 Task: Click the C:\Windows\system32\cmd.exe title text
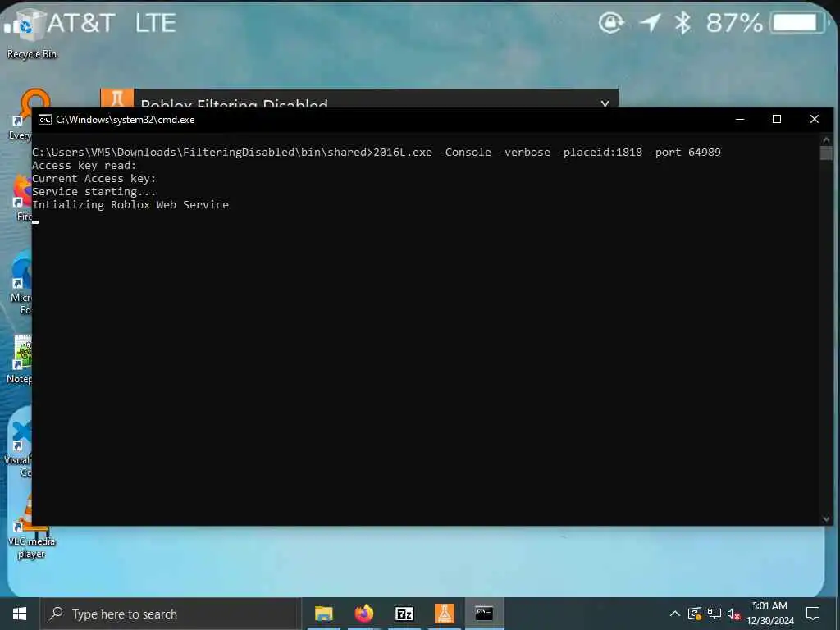point(126,120)
